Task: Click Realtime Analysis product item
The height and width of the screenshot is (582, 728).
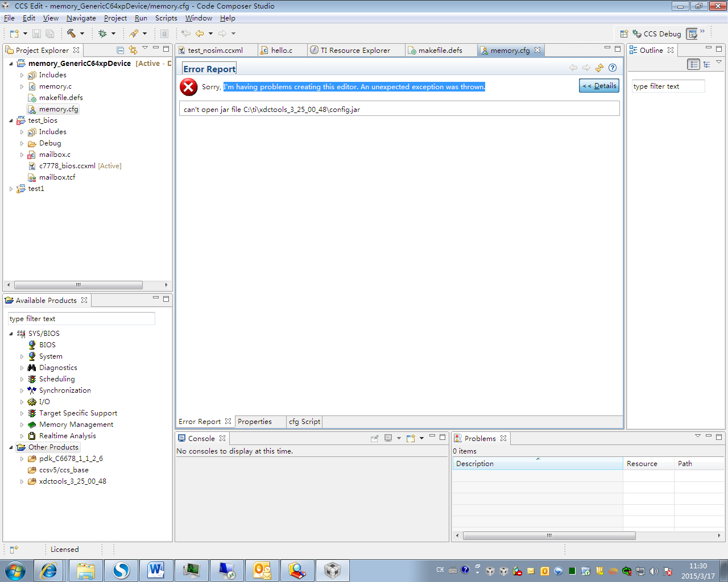Action: (x=67, y=436)
